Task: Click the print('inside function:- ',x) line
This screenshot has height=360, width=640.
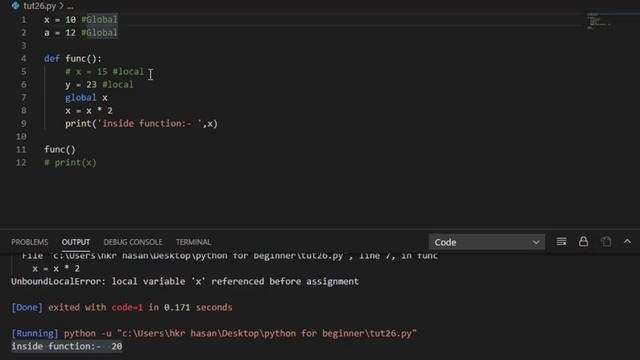Action: click(x=141, y=124)
